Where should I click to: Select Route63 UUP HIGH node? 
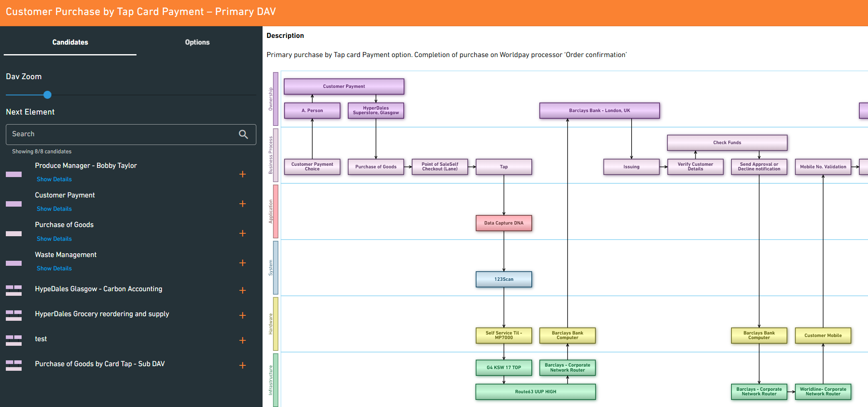pyautogui.click(x=536, y=392)
